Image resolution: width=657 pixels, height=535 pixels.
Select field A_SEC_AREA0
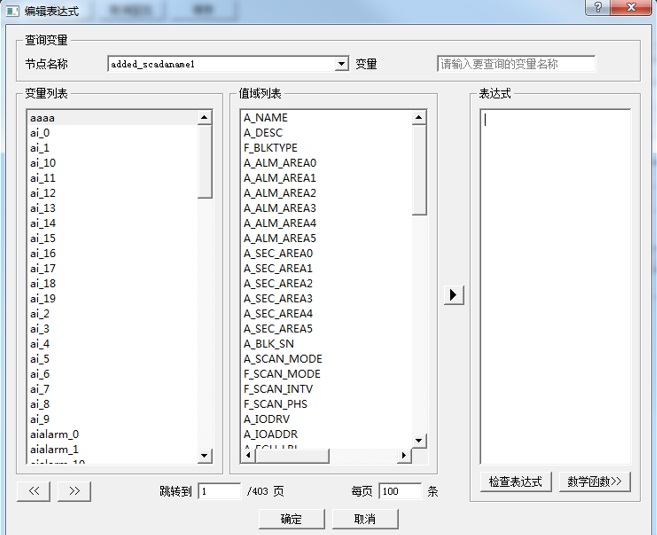click(327, 253)
